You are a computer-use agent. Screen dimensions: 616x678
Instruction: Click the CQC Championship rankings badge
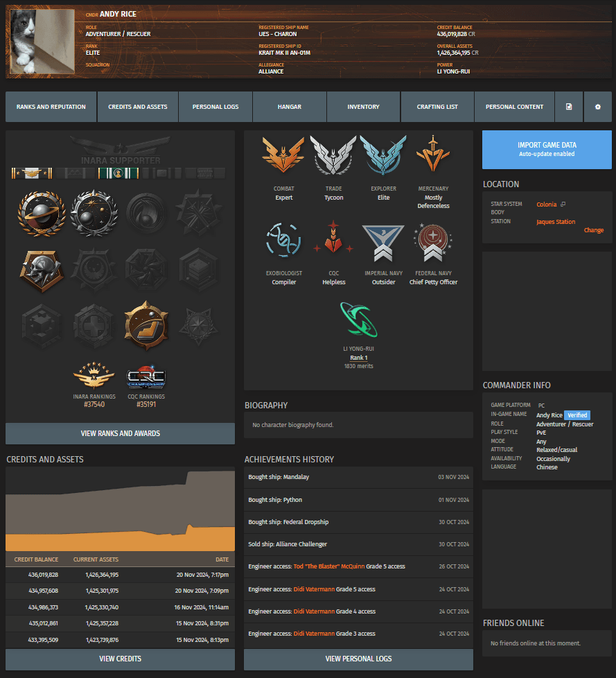(146, 378)
